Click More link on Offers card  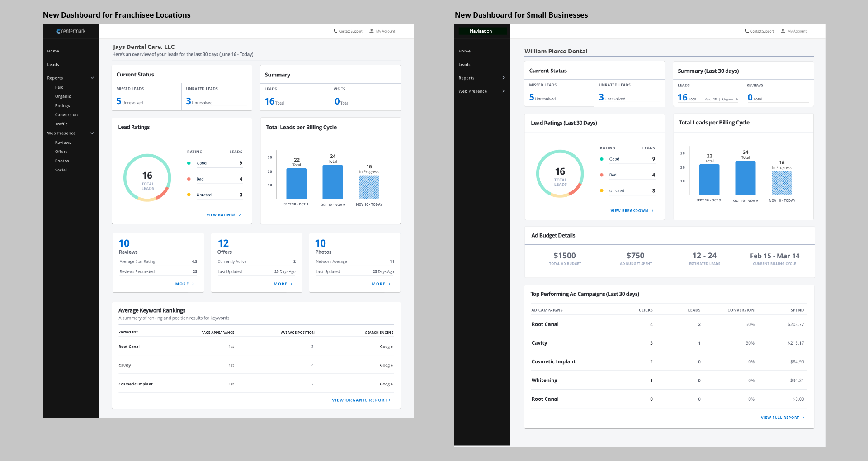(x=283, y=284)
